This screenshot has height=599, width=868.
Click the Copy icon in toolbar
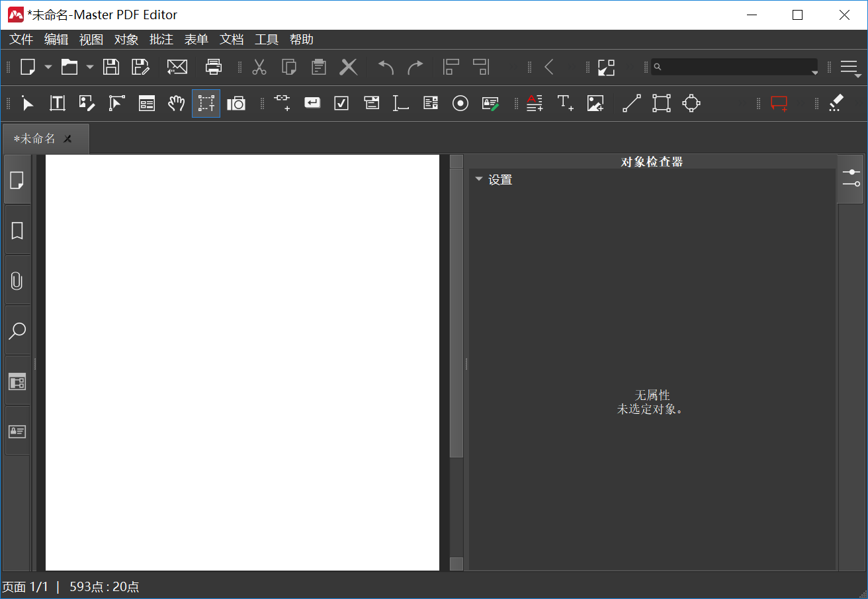[x=289, y=67]
